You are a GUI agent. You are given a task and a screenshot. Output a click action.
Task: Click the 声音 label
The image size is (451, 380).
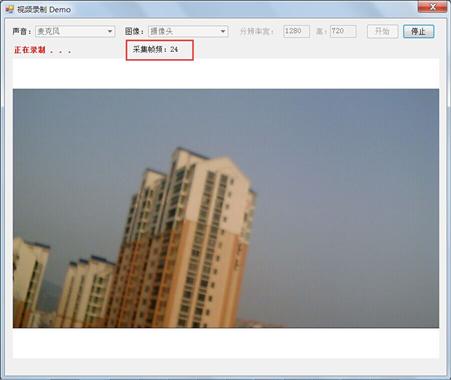pos(22,31)
